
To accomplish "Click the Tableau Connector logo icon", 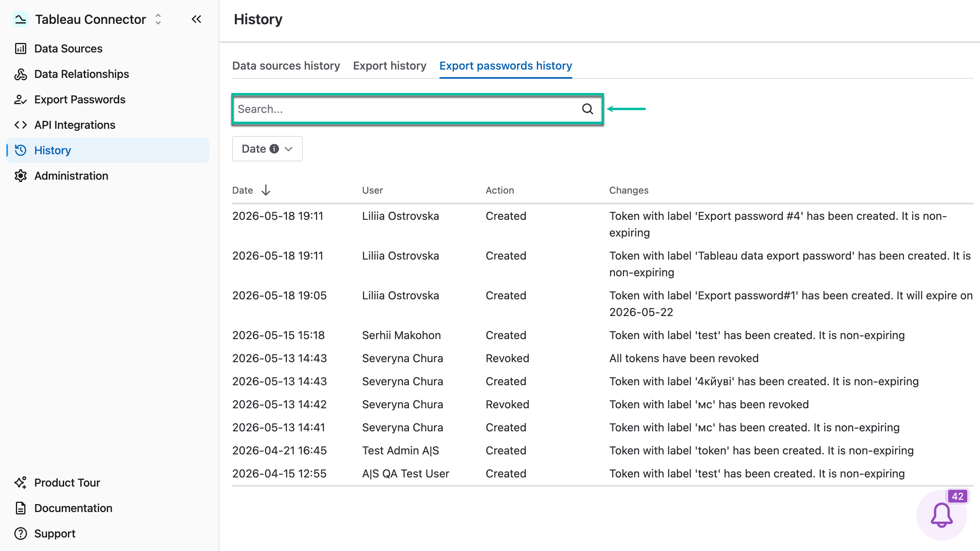I will [x=20, y=19].
